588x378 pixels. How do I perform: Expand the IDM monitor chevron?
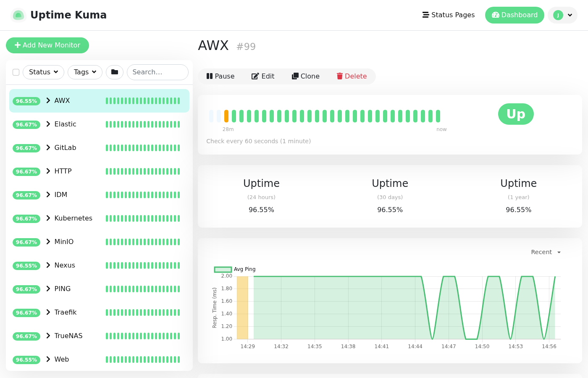48,195
